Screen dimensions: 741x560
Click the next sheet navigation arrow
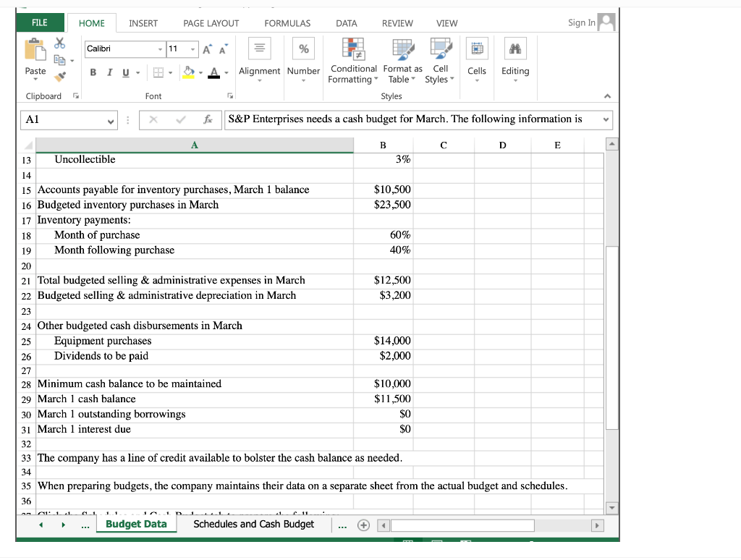pos(64,525)
